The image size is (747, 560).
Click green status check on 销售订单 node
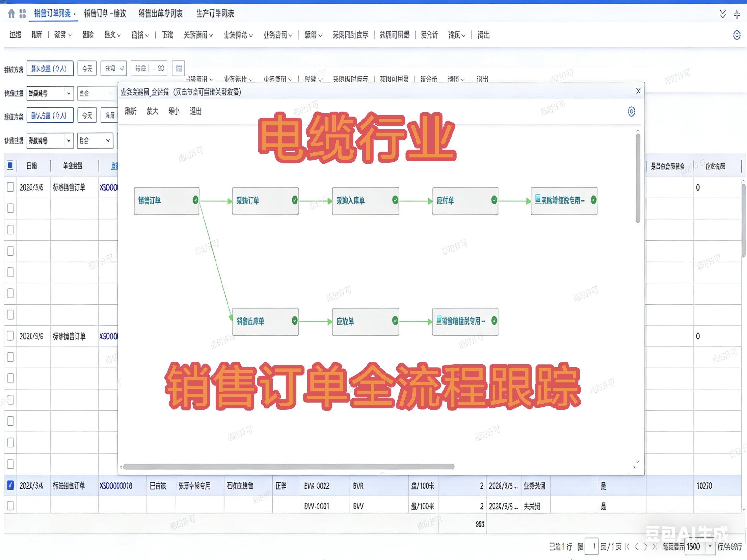tap(195, 200)
